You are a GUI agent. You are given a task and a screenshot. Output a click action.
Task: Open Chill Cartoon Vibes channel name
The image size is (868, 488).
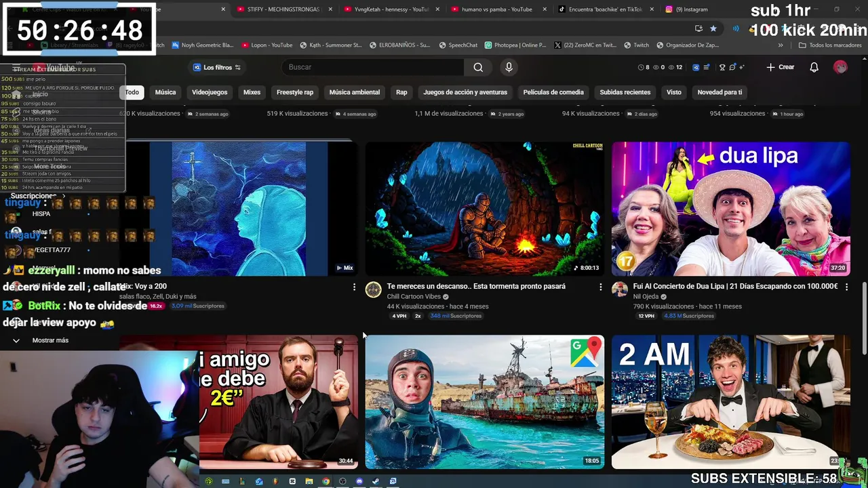coord(414,297)
